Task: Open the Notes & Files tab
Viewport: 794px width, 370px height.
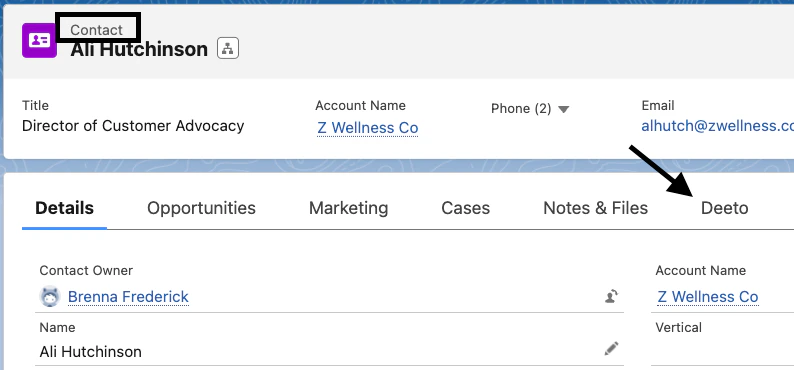Action: pos(596,208)
